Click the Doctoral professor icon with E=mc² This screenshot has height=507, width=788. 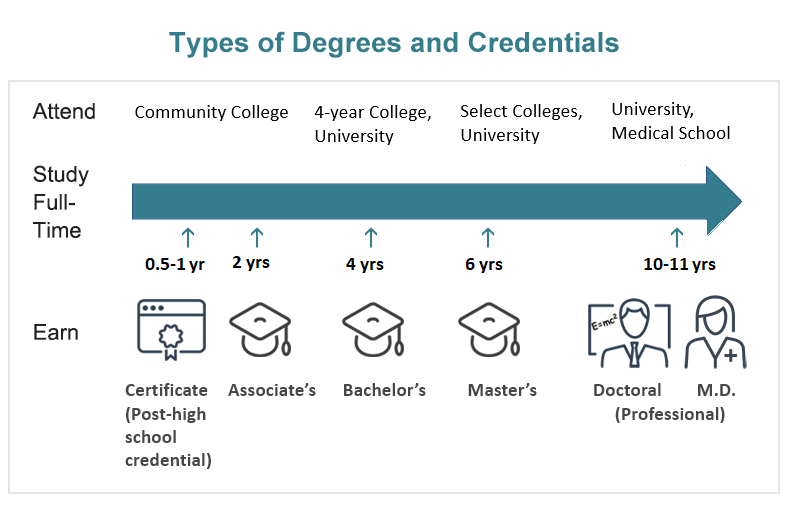click(x=629, y=333)
